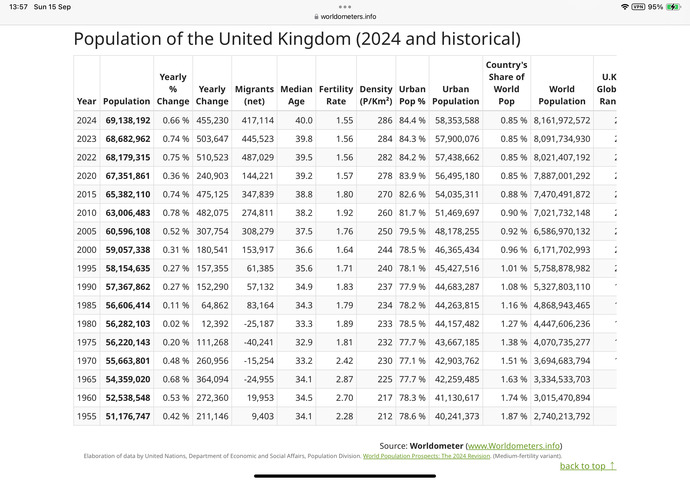Screen dimensions: 690x482
Task: Select year cell 2024
Action: click(86, 120)
